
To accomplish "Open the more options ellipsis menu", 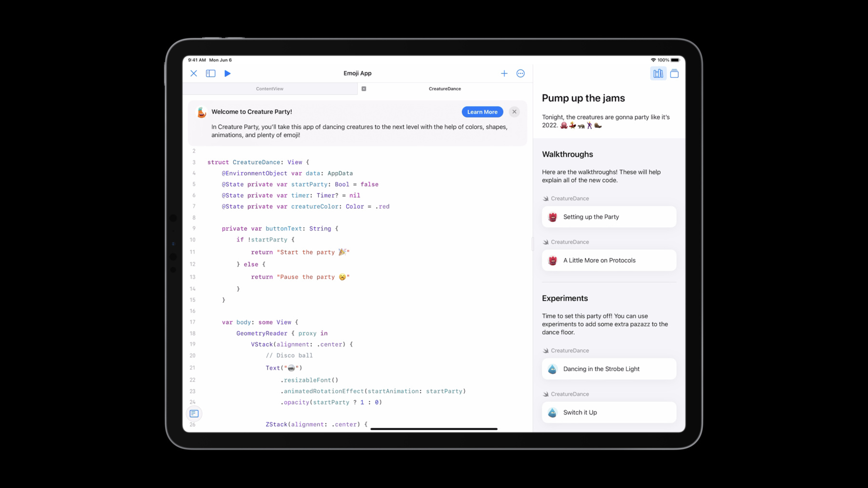I will pos(520,73).
